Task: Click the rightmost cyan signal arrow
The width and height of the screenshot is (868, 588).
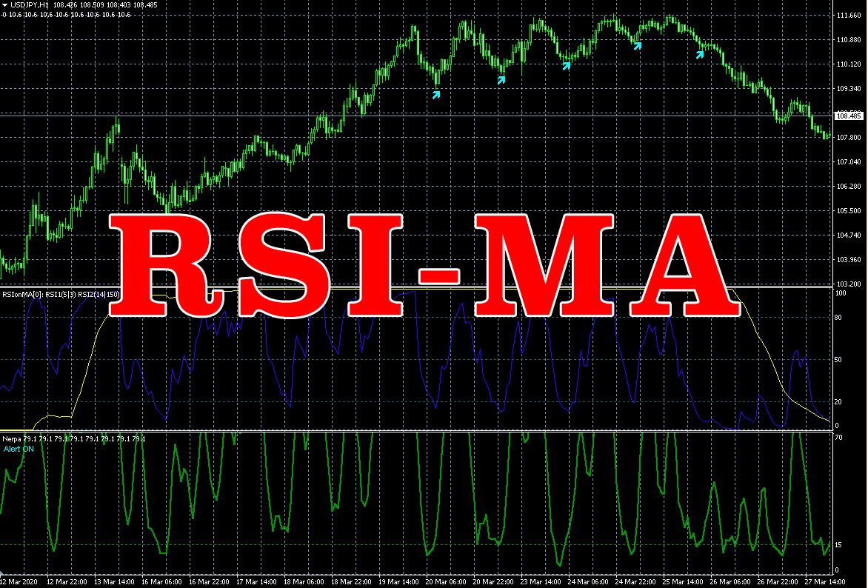Action: pos(700,54)
